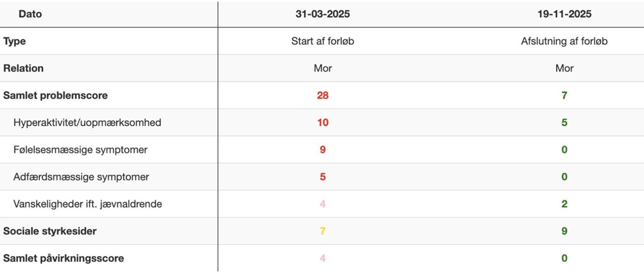644x274 pixels.
Task: Select the 'Samlet problemscore' row label
Action: [x=55, y=96]
